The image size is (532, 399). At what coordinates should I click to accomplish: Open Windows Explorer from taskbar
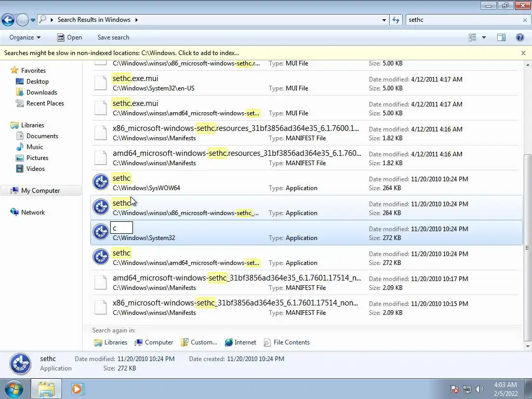pos(46,389)
